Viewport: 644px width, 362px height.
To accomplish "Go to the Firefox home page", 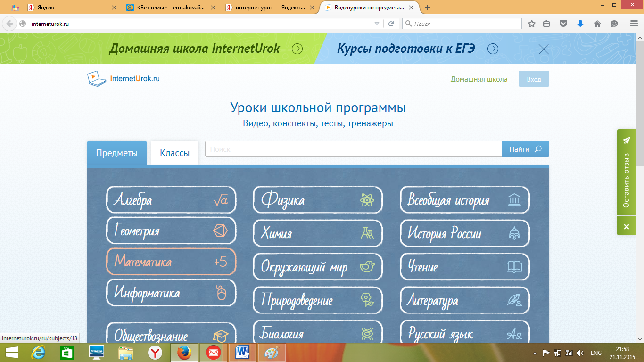I will pos(597,24).
